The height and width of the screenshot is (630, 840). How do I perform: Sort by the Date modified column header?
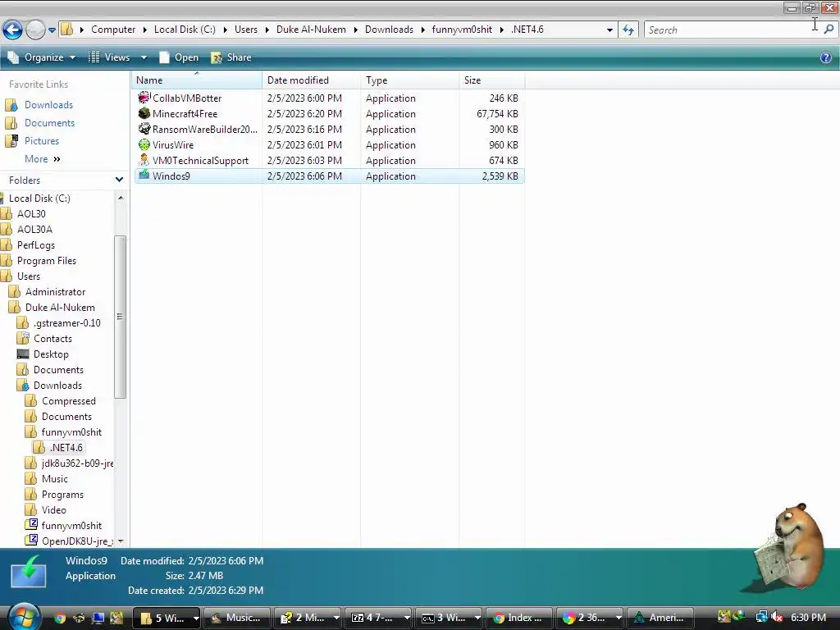click(311, 80)
